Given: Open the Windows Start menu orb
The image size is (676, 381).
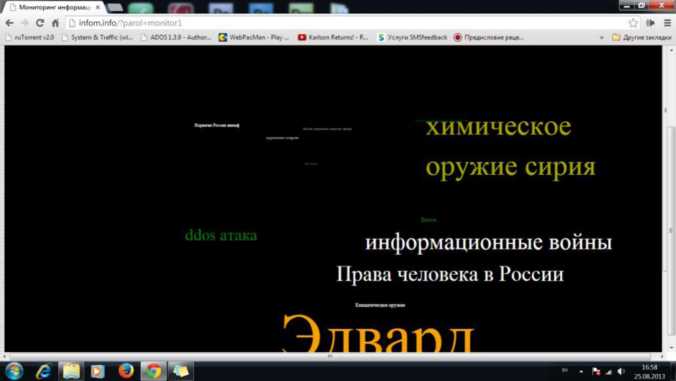Looking at the screenshot, I should click(x=14, y=371).
